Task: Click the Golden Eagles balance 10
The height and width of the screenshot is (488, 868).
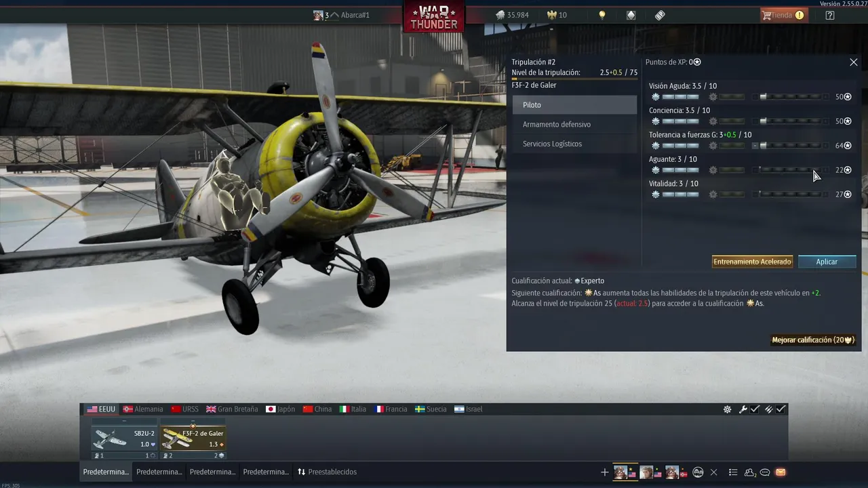Action: click(x=557, y=15)
